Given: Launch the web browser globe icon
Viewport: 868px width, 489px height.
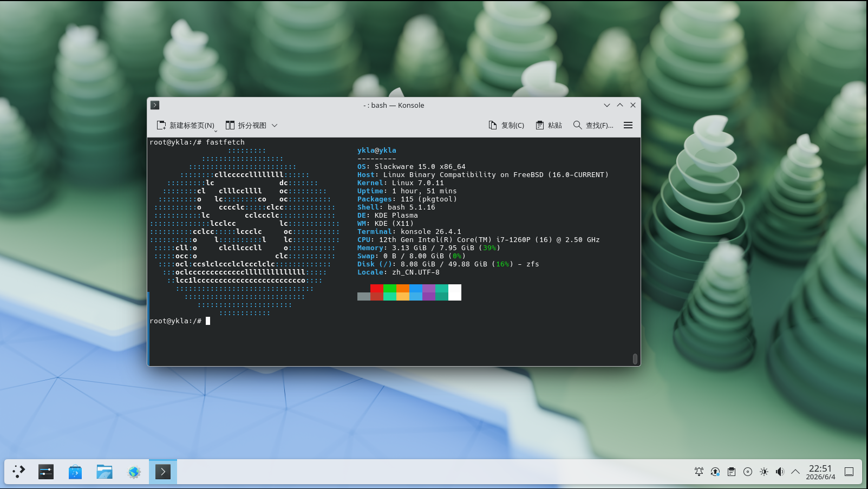Looking at the screenshot, I should pos(134,472).
